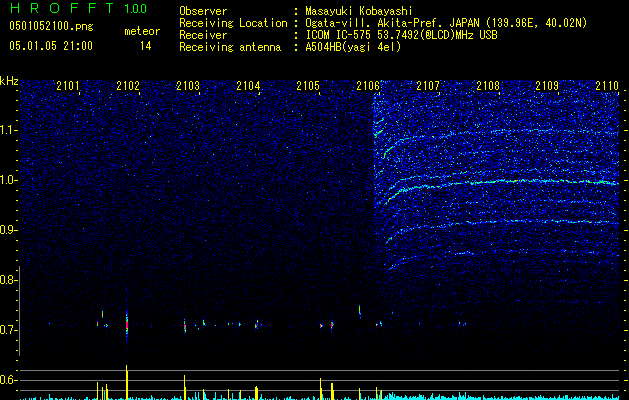Click the 2104 time axis marker
The height and width of the screenshot is (400, 629).
(x=248, y=85)
